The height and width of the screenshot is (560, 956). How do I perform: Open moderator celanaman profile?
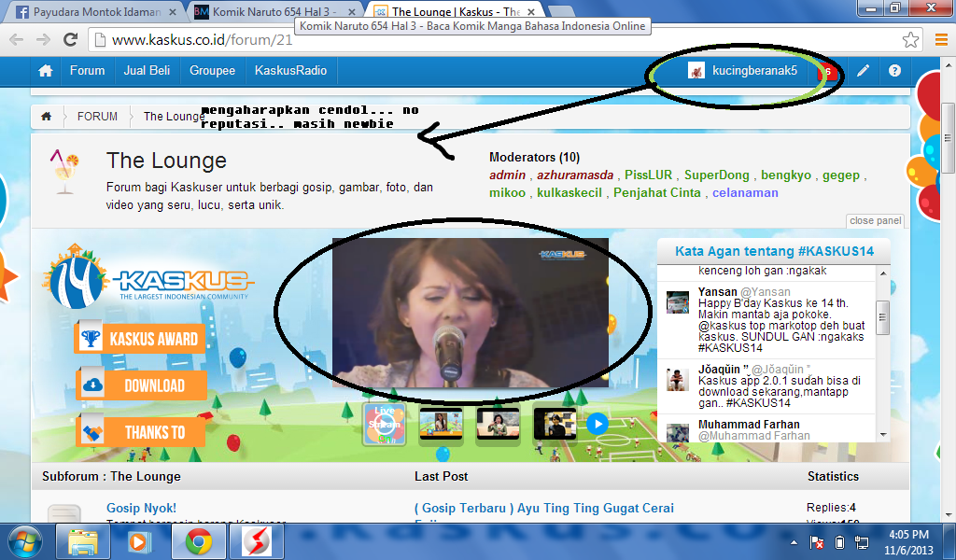(745, 193)
